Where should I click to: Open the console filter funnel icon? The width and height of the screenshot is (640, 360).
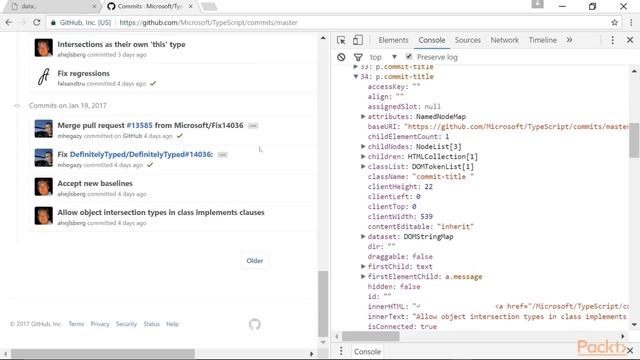pyautogui.click(x=358, y=57)
